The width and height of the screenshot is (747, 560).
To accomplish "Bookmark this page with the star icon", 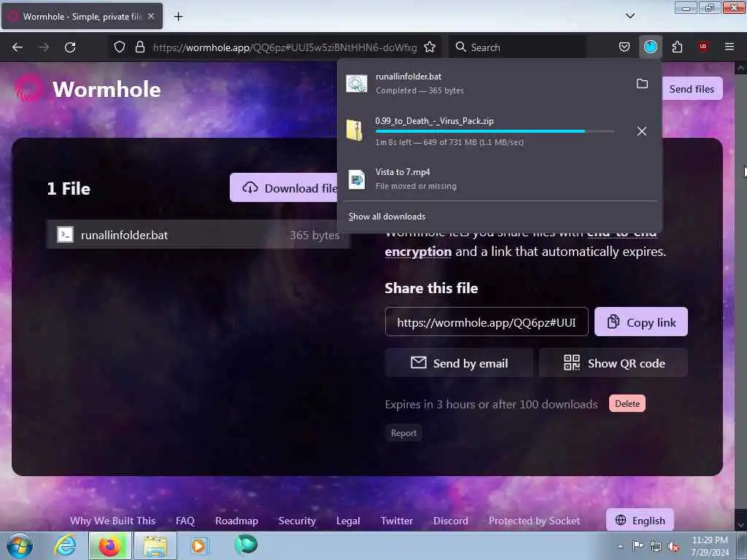I will (x=430, y=47).
